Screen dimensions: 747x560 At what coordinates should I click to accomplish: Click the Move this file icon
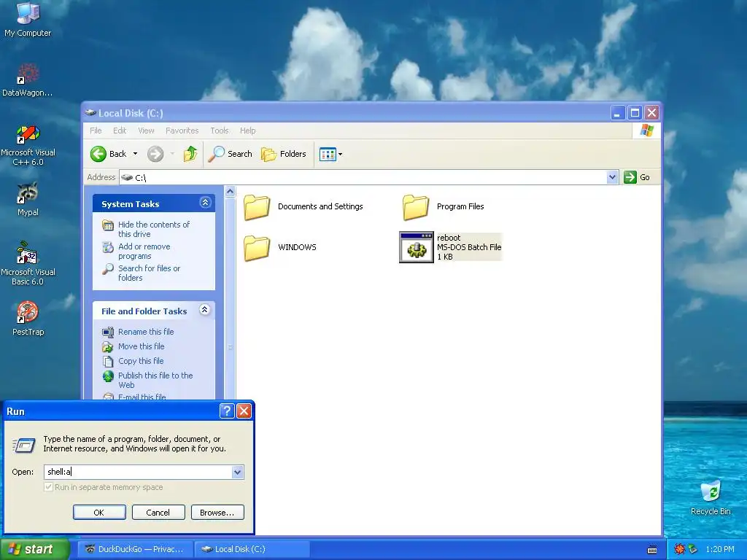[108, 346]
